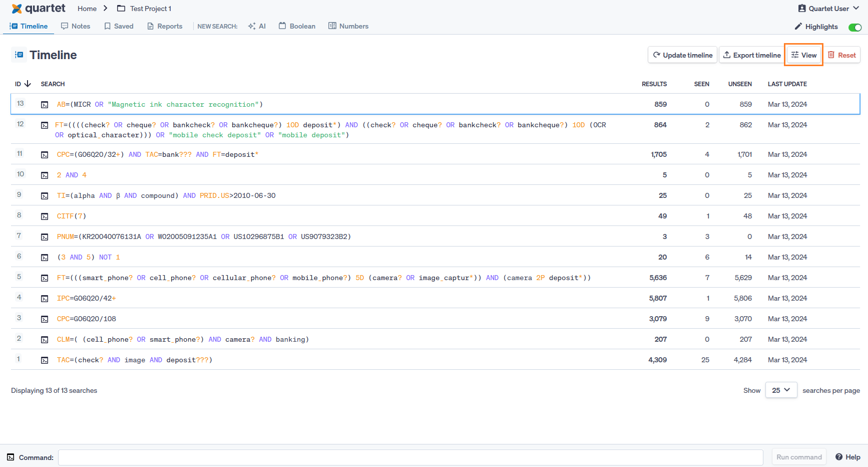Open the Reports tab
Image resolution: width=868 pixels, height=467 pixels.
(165, 26)
